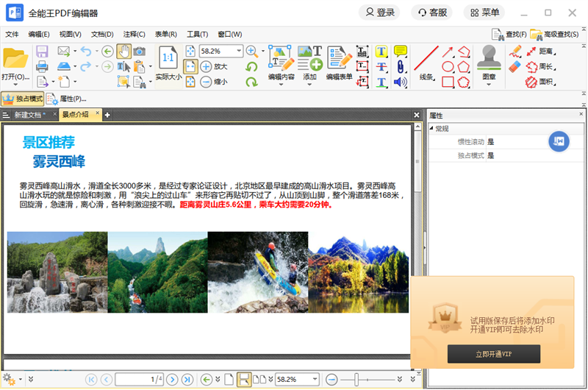Click the 立即开通VIP button

[x=493, y=354]
